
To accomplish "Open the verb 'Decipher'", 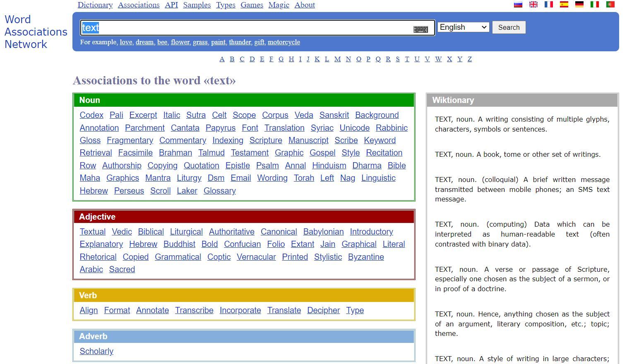I will point(324,310).
